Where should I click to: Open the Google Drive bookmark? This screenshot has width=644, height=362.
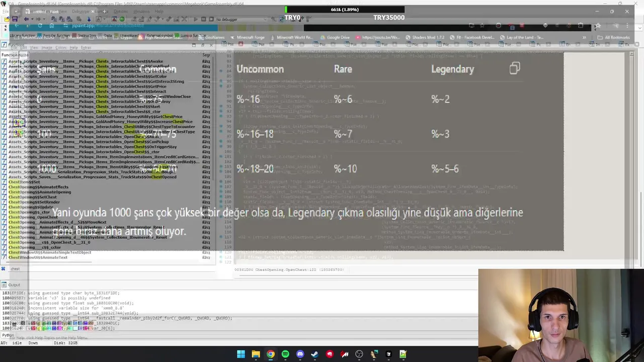coord(335,37)
